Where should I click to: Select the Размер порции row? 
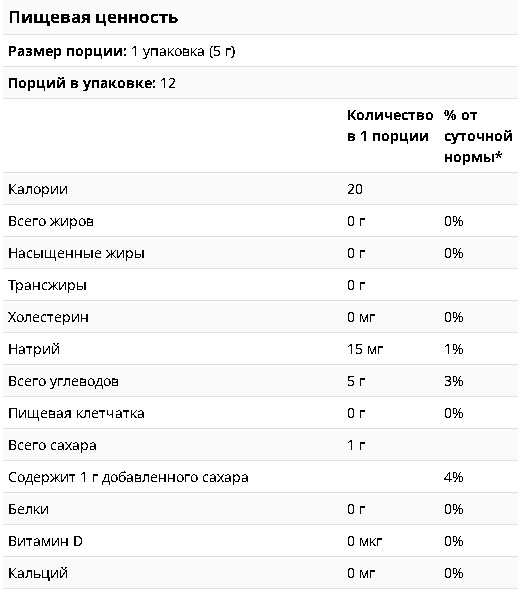pos(260,51)
